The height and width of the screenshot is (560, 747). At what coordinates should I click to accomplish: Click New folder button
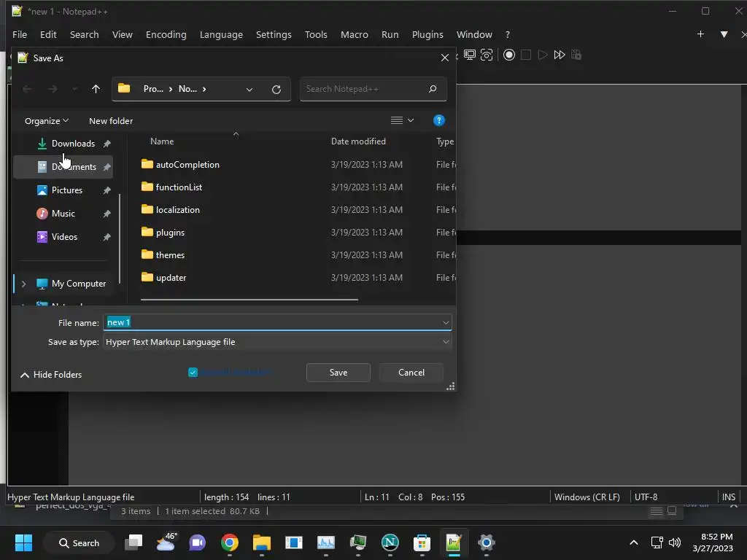click(111, 121)
